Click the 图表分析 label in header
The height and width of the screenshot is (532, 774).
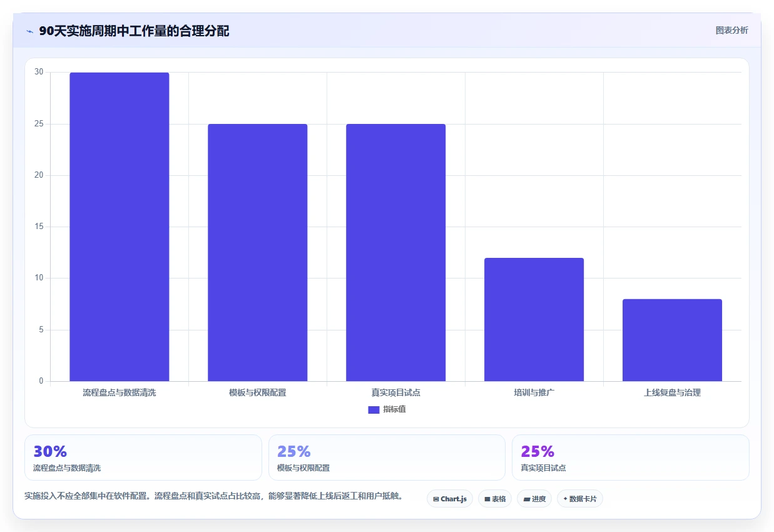(x=731, y=30)
